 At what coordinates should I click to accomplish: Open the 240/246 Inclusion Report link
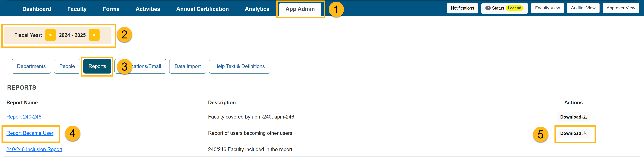tap(34, 149)
